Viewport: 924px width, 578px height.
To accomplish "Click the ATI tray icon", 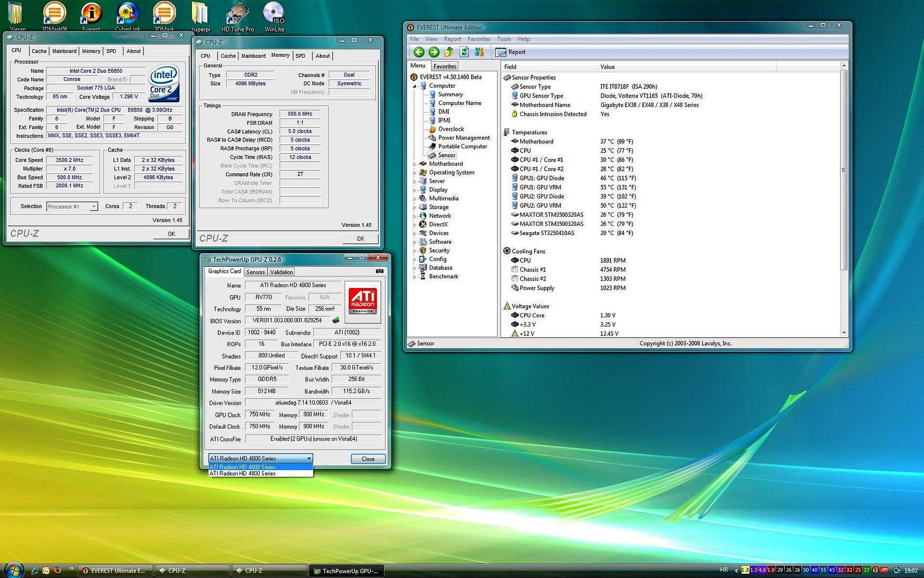I will tap(884, 570).
